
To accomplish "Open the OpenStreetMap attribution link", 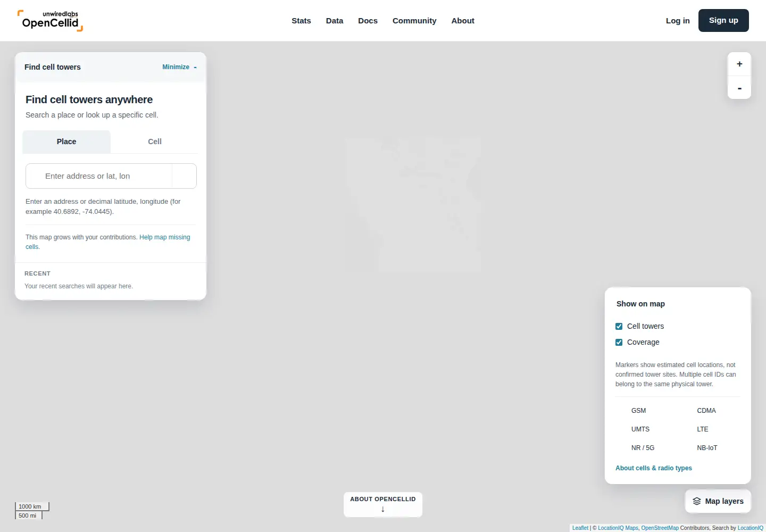I will 660,528.
